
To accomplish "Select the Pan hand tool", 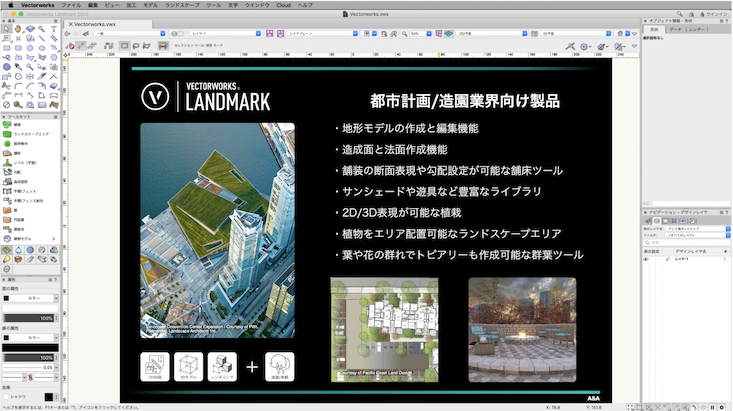I will point(18,29).
